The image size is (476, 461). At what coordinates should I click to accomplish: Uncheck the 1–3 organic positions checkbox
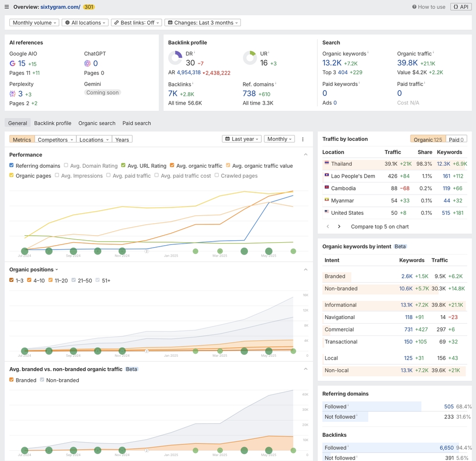[12, 280]
